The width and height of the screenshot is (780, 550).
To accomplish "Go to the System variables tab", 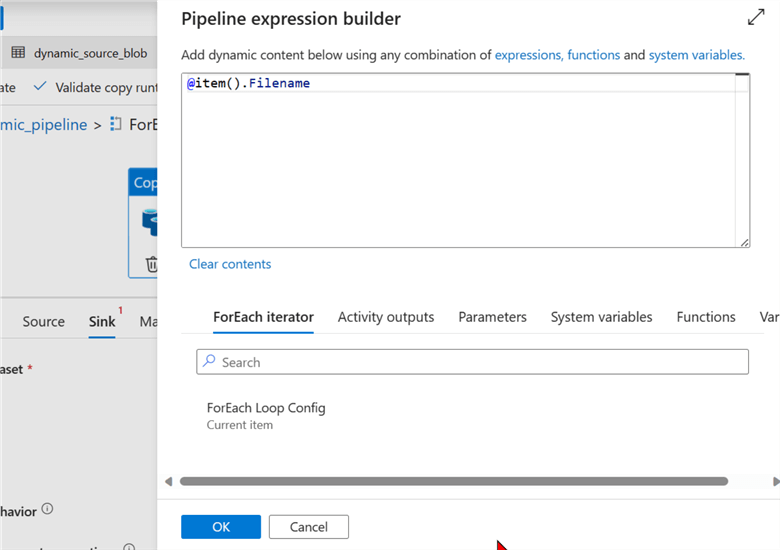I will click(601, 317).
